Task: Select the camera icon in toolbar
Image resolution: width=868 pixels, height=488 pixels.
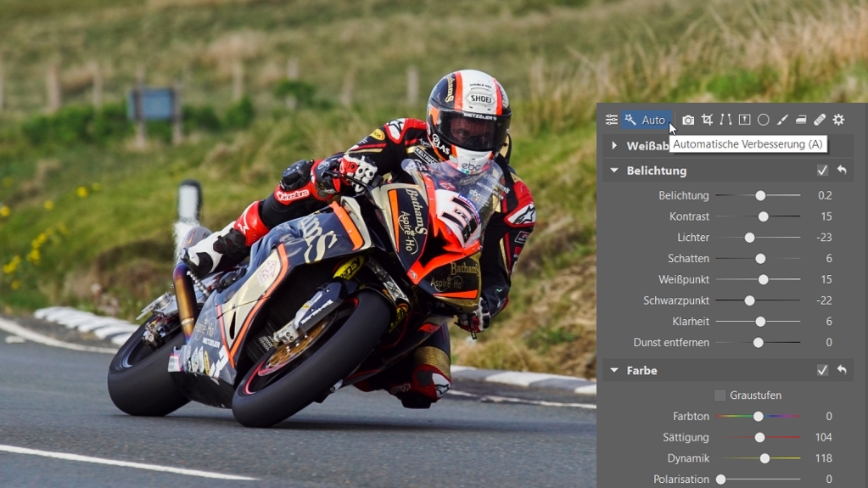Action: coord(688,120)
